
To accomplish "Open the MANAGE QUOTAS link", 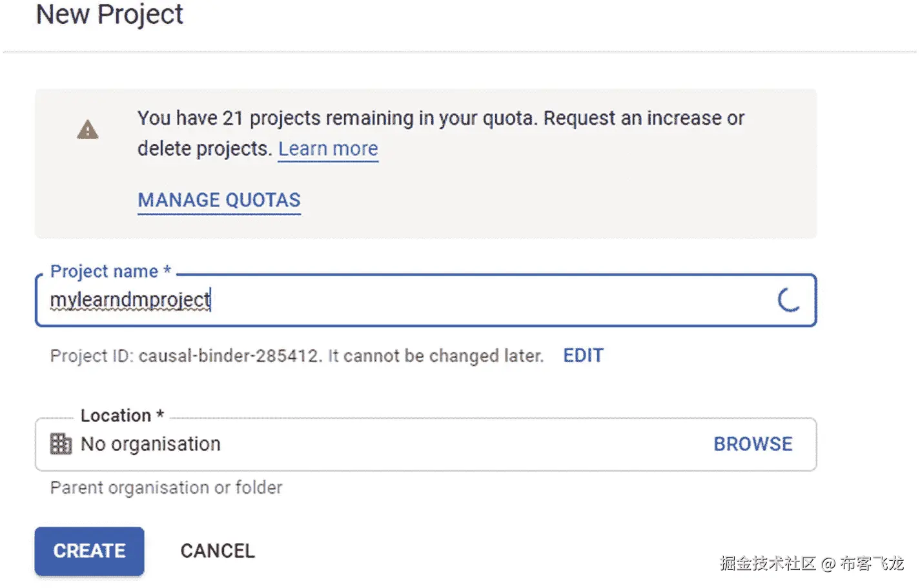I will [219, 200].
